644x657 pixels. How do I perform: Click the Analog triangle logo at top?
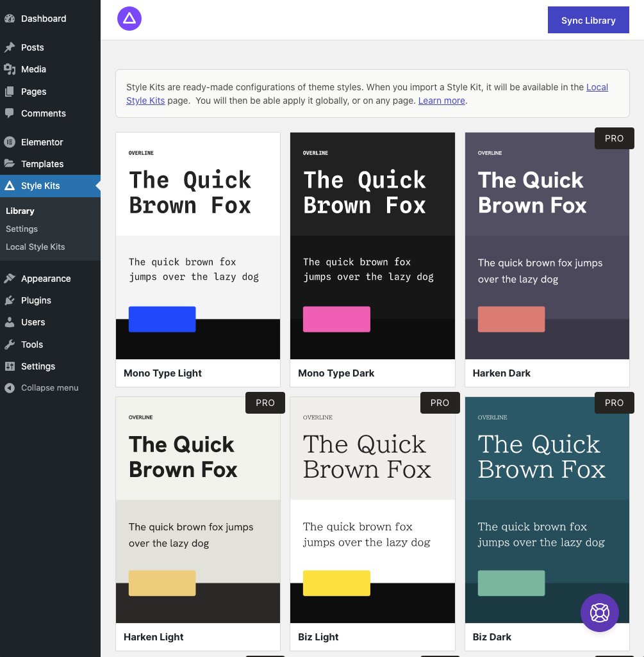click(129, 19)
